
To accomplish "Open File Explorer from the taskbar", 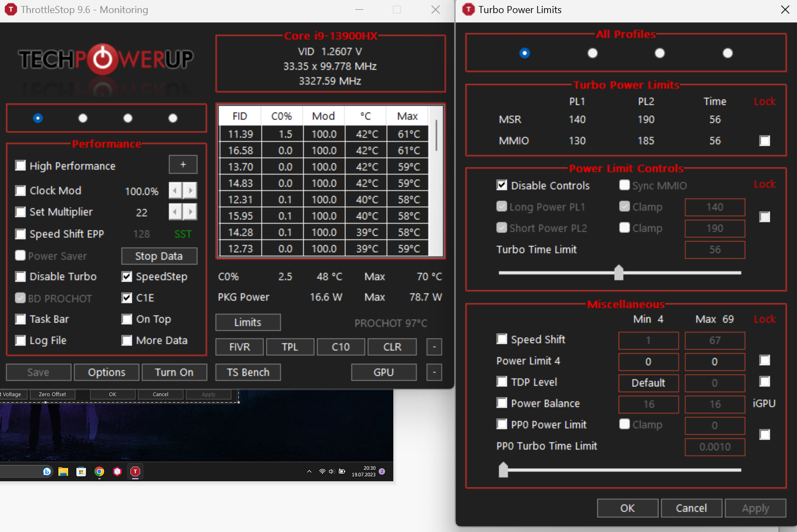I will [x=63, y=471].
